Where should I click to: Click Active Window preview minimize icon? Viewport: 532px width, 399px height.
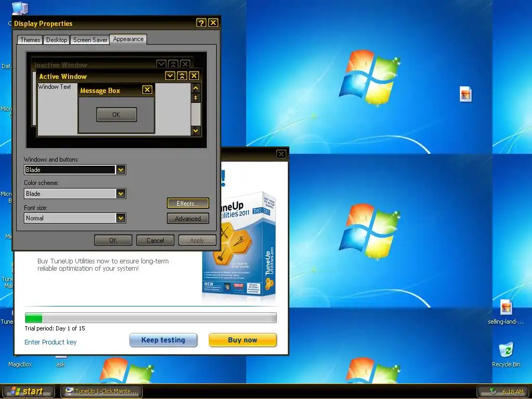[170, 76]
